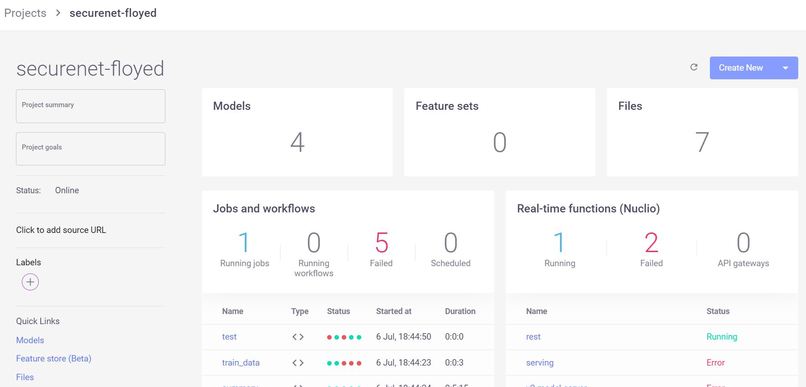Click the breadcrumb chevron separator

[x=58, y=13]
